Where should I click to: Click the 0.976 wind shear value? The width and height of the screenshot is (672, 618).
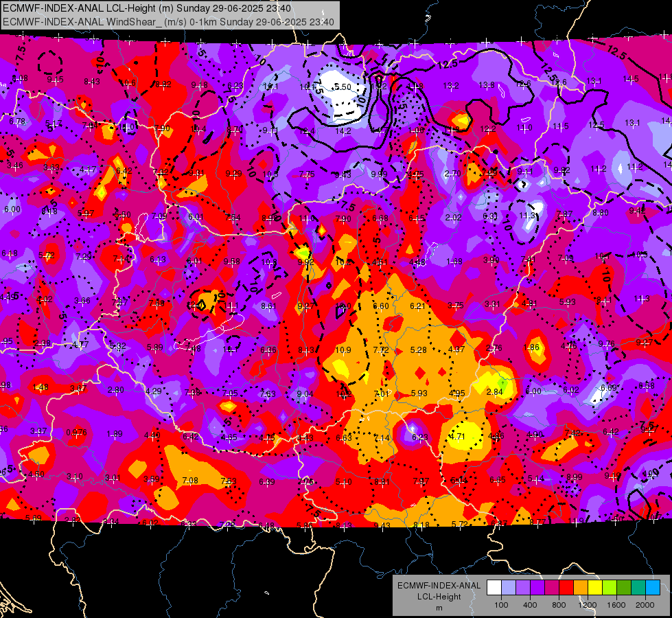click(x=76, y=433)
